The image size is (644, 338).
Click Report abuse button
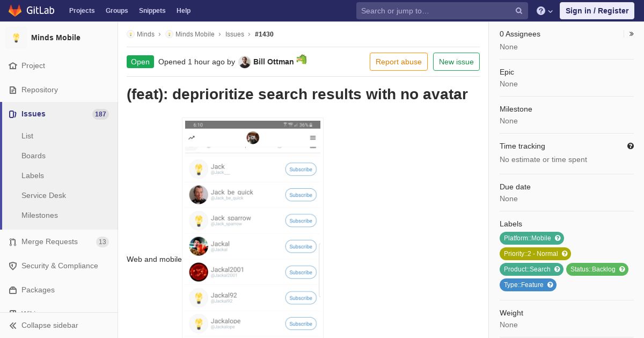pyautogui.click(x=399, y=62)
